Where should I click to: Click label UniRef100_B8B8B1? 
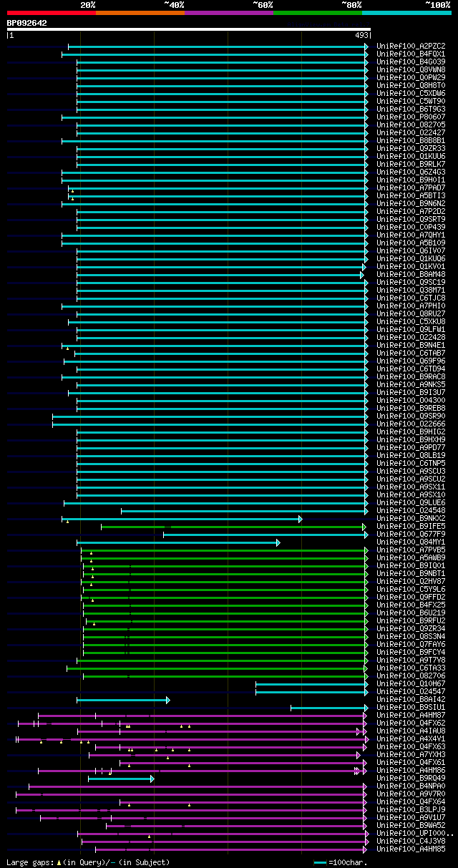tap(411, 140)
